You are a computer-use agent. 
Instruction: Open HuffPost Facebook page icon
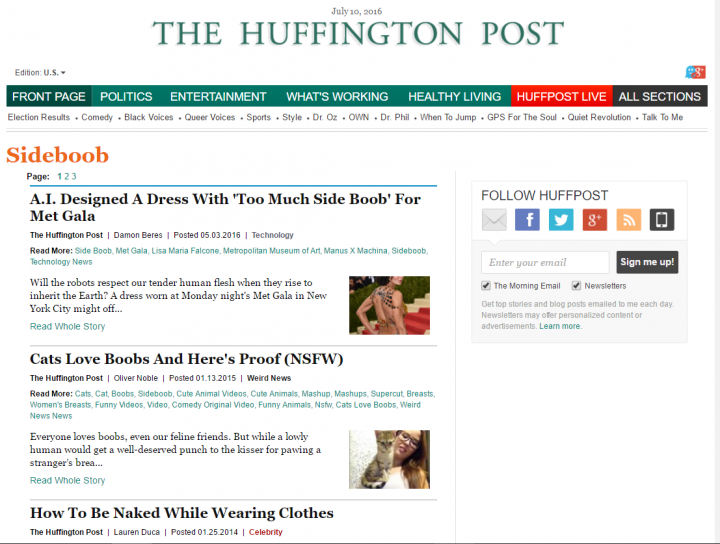click(527, 220)
